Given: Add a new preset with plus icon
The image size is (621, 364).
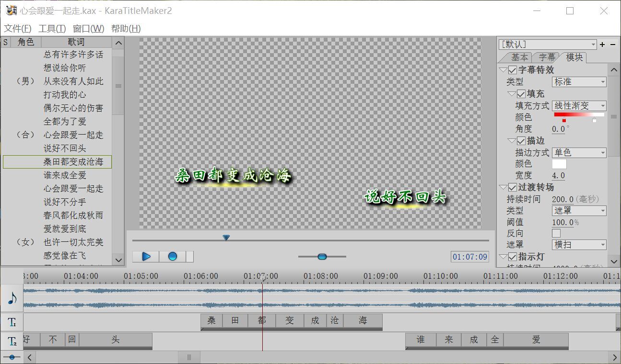Looking at the screenshot, I should point(602,44).
